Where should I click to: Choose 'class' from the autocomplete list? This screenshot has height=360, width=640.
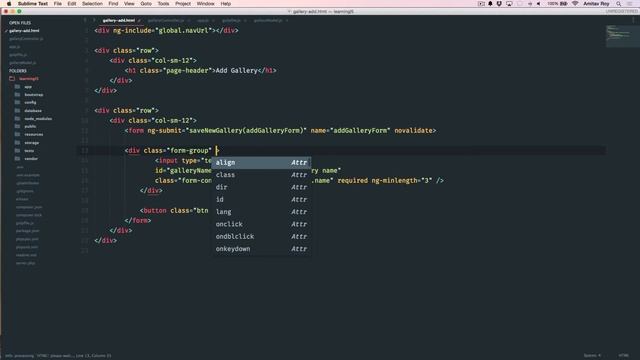(x=261, y=175)
